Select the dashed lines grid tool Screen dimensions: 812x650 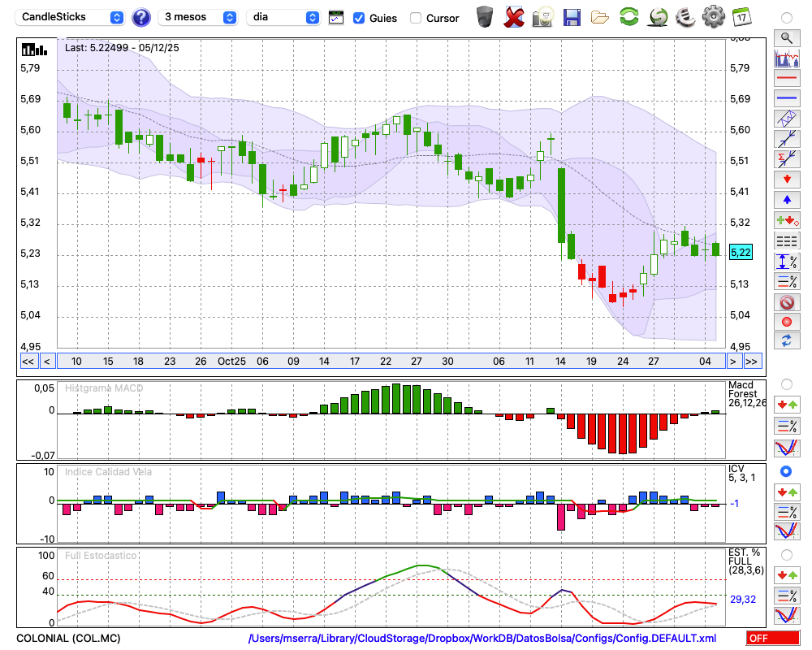(787, 241)
